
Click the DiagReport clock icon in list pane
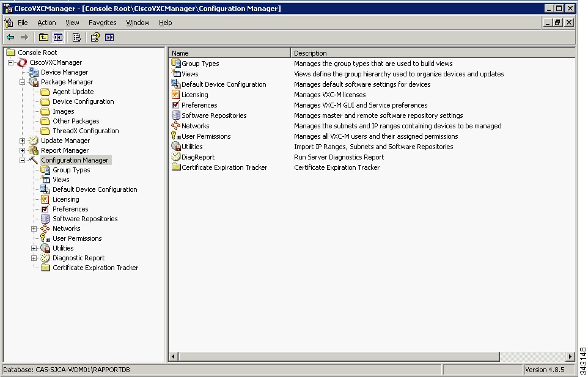point(176,156)
